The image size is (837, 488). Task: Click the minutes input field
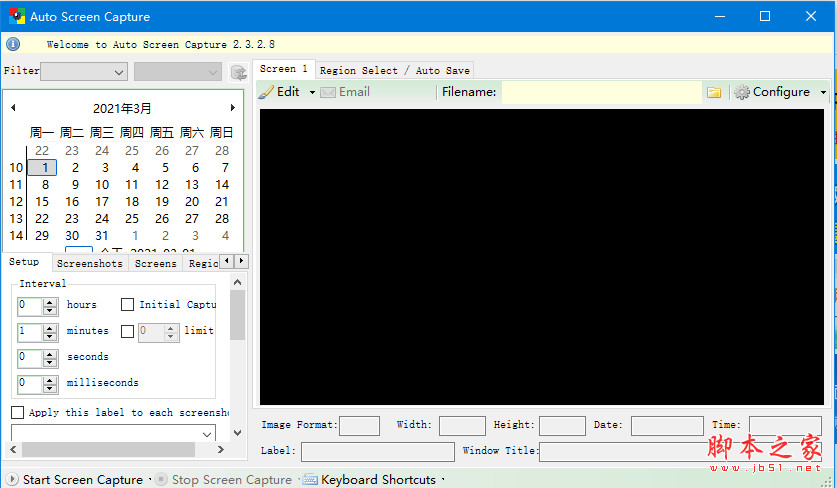click(30, 333)
